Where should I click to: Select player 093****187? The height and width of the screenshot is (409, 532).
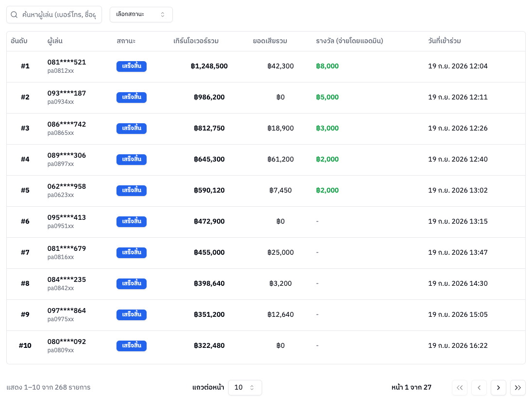[67, 93]
